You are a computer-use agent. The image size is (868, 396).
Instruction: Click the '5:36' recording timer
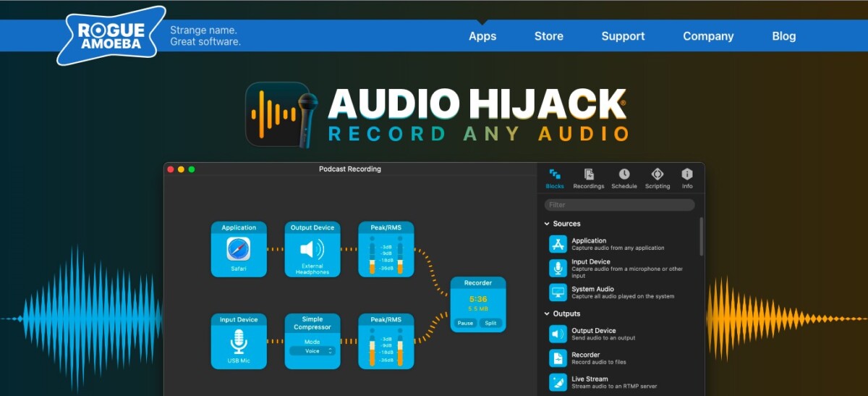pyautogui.click(x=478, y=298)
